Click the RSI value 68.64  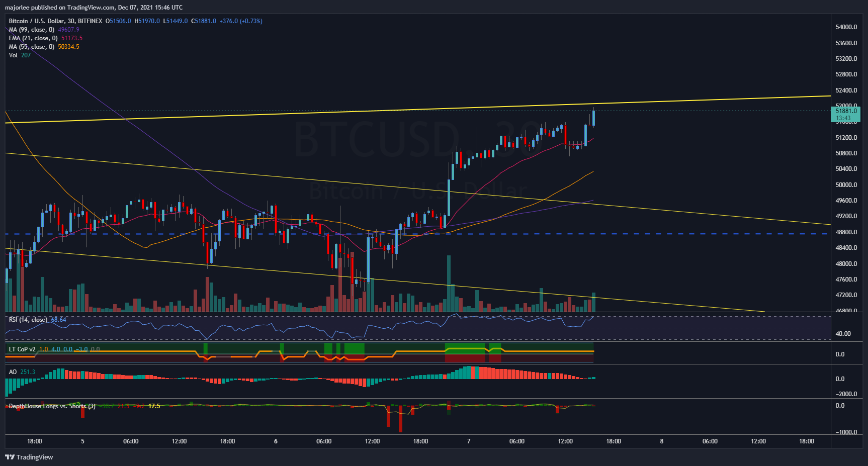pos(58,320)
